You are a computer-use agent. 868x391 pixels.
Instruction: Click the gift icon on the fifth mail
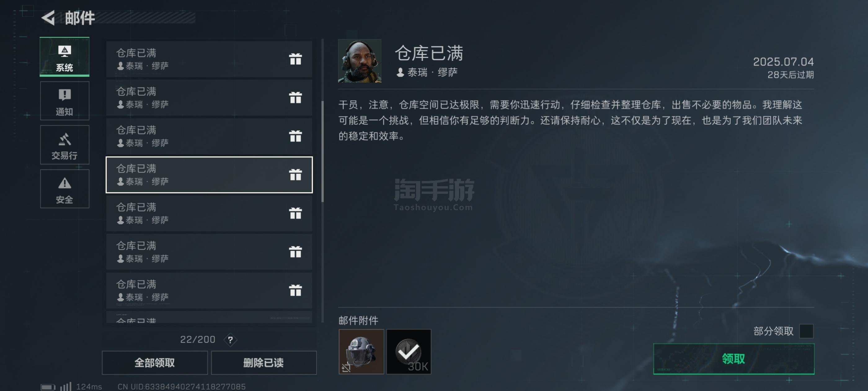(x=295, y=213)
